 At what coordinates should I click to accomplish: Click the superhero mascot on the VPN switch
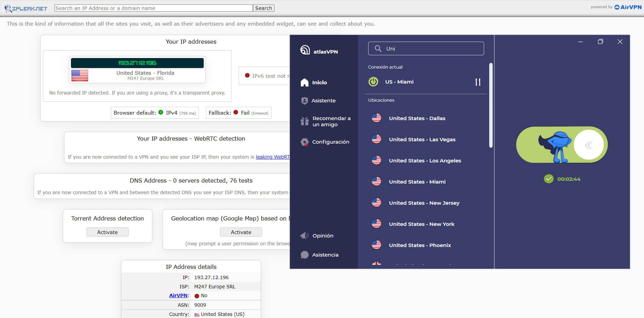pos(555,147)
